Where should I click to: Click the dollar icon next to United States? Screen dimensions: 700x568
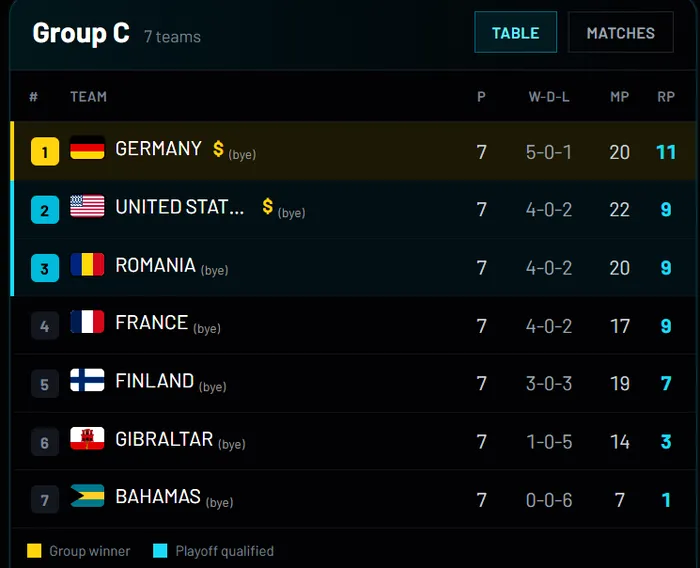[x=267, y=206]
